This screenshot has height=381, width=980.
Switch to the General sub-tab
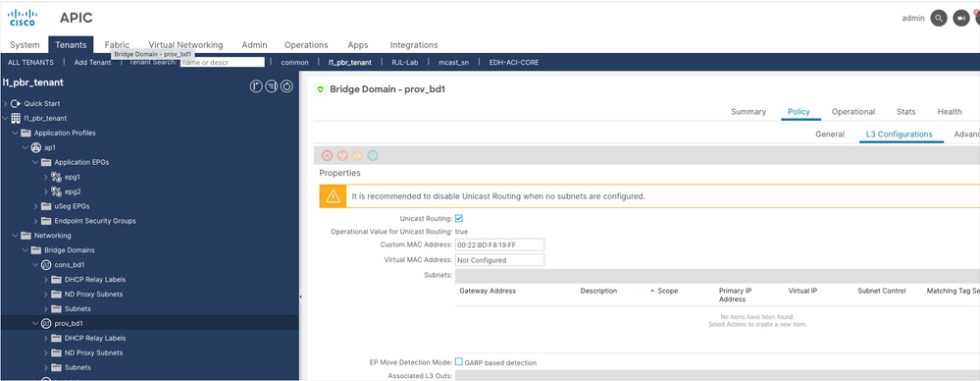[830, 134]
